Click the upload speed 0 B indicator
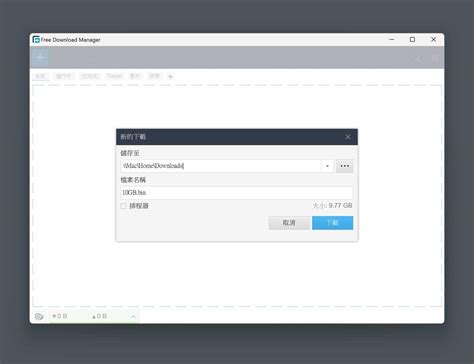474x364 pixels. click(x=99, y=316)
